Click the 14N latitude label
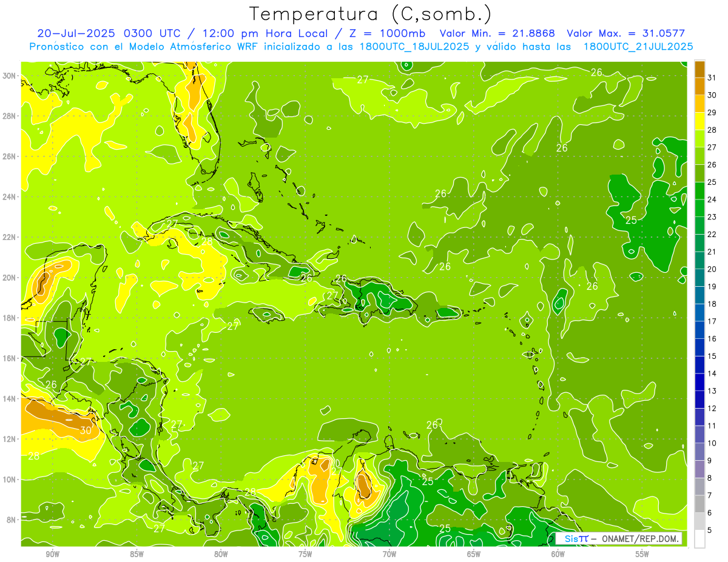Image resolution: width=728 pixels, height=562 pixels. tap(10, 399)
